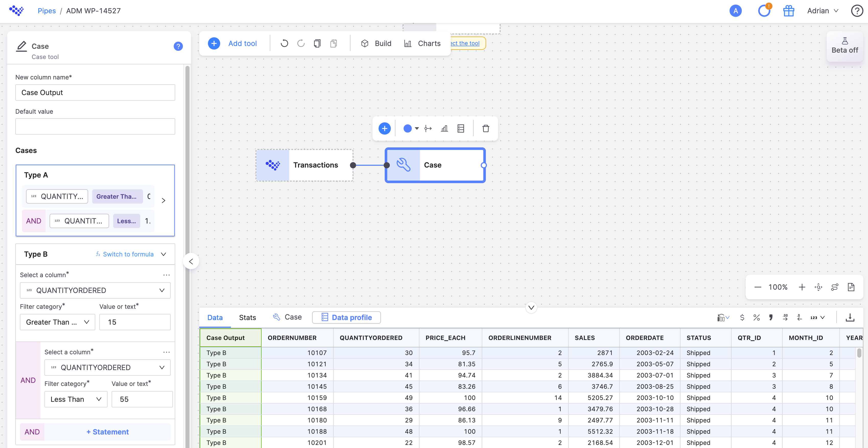Open the Data profile tab
This screenshot has width=868, height=448.
click(x=346, y=317)
